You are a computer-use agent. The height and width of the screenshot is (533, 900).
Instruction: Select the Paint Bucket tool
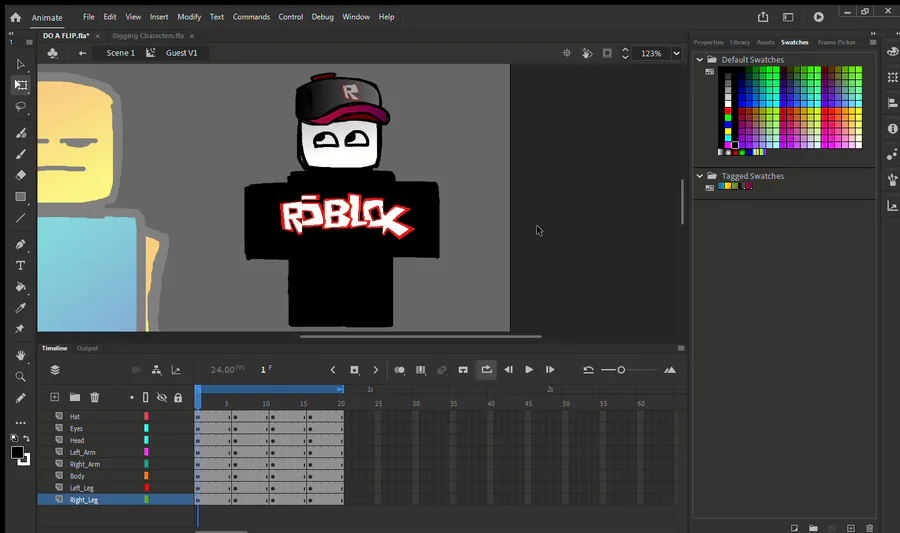point(21,287)
